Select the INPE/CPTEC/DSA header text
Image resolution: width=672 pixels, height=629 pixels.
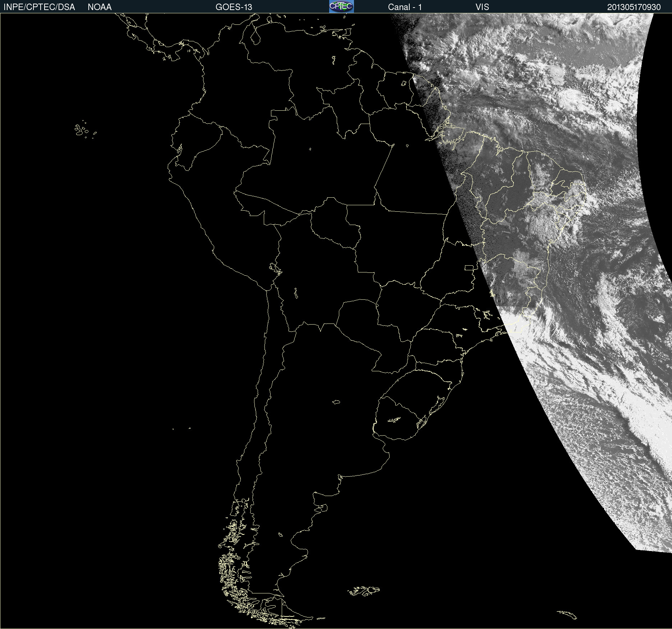[39, 7]
